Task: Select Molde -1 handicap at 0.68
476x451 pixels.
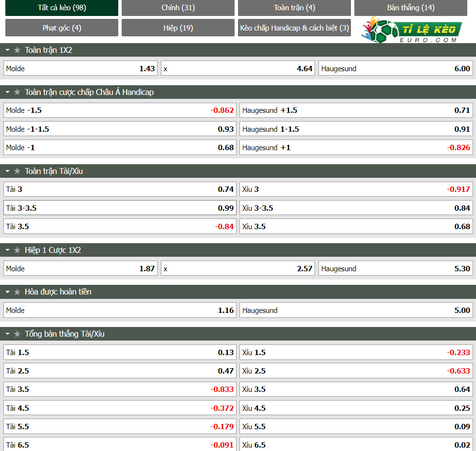Action: click(x=120, y=147)
